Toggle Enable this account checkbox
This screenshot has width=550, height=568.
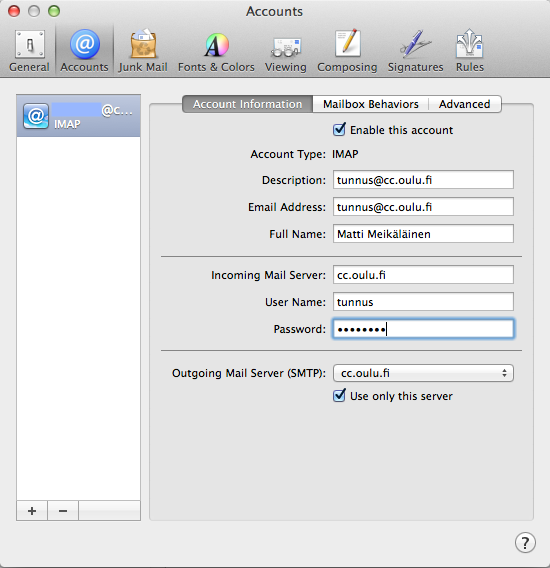coord(339,130)
